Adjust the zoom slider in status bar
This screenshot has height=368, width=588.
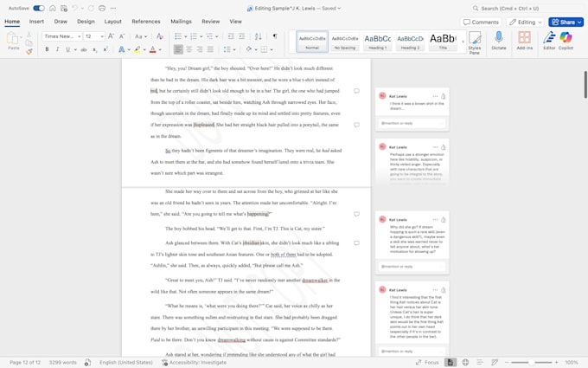532,362
